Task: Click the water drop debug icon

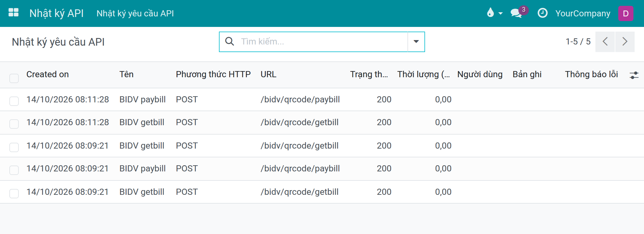Action: (490, 13)
